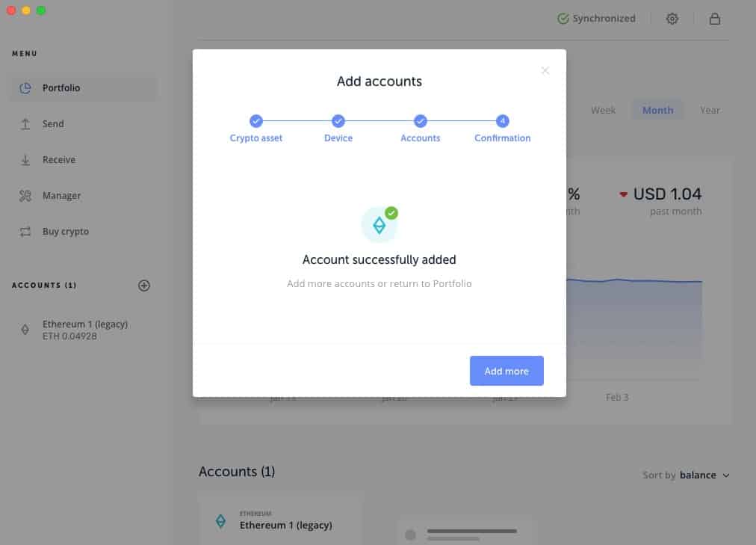The image size is (756, 545).
Task: Select the Confirmation step indicator
Action: pos(503,121)
